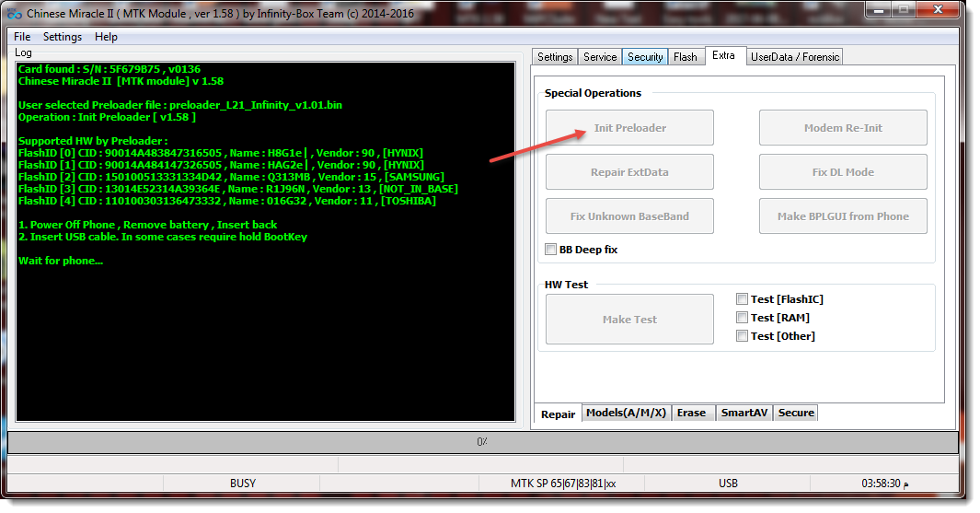Switch to the Settings tab
This screenshot has height=513, width=980.
(555, 57)
